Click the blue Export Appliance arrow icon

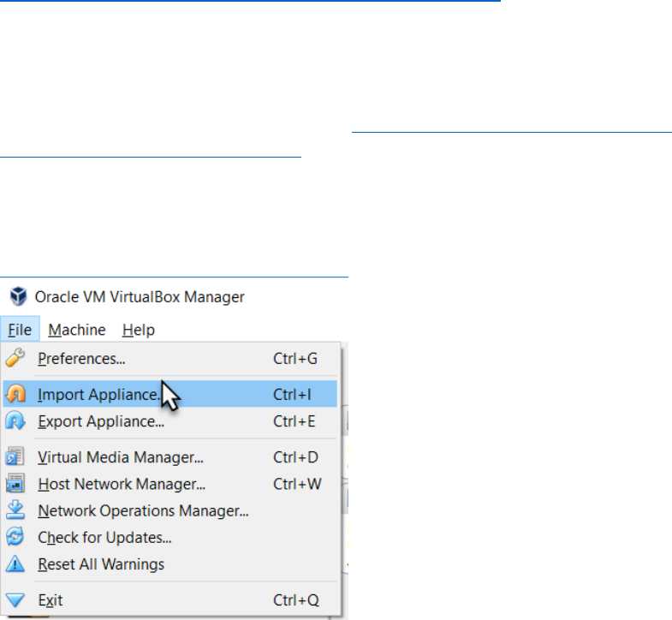pos(15,420)
